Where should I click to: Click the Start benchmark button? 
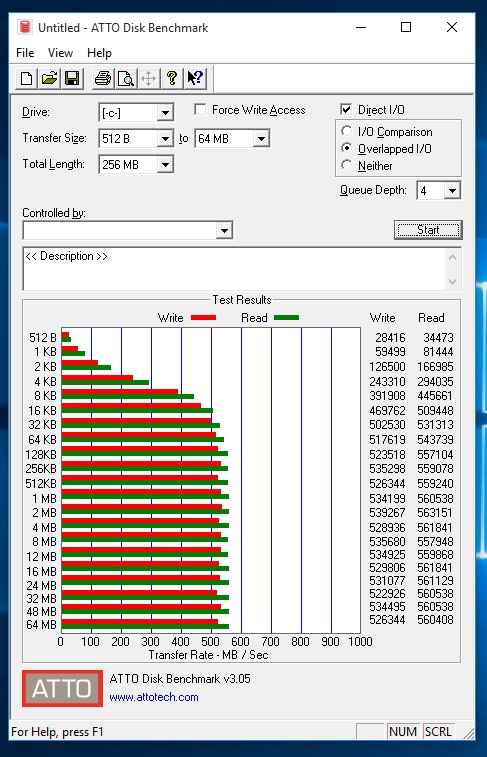pos(428,230)
